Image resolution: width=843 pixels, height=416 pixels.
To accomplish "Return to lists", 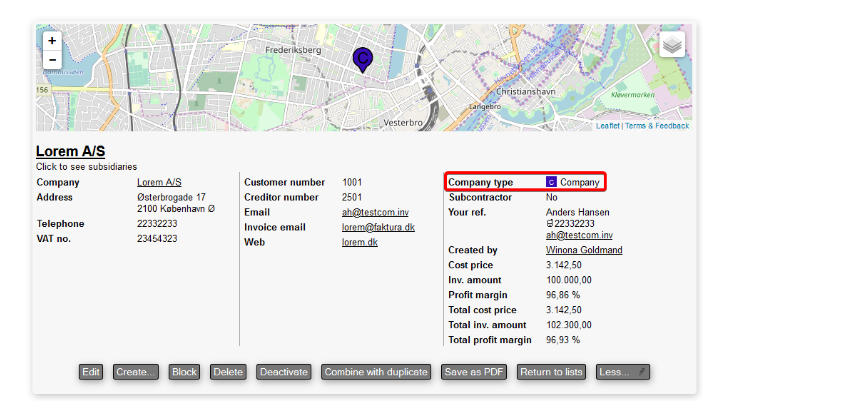I will (551, 372).
